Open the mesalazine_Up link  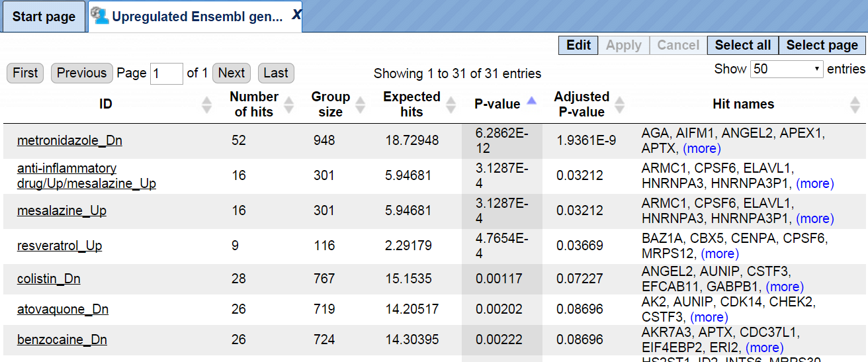[62, 210]
